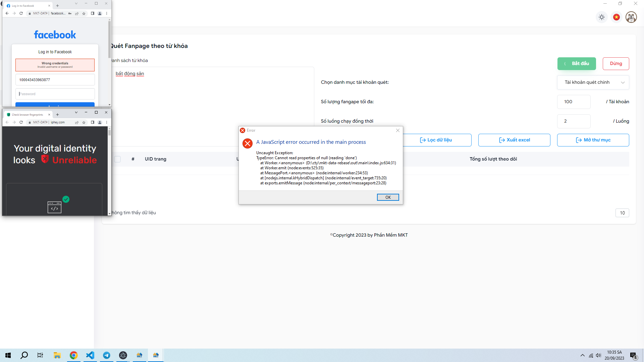Toggle the light/dark theme sun icon

click(602, 17)
